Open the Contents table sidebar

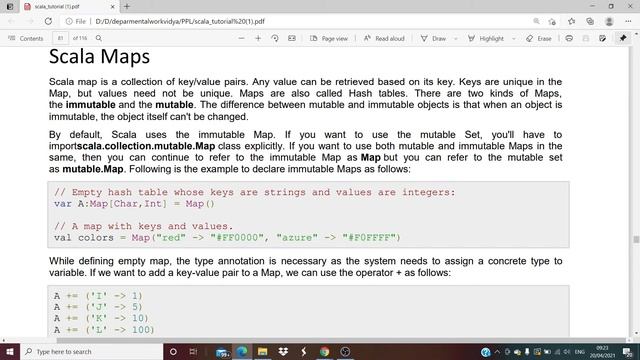pyautogui.click(x=26, y=38)
